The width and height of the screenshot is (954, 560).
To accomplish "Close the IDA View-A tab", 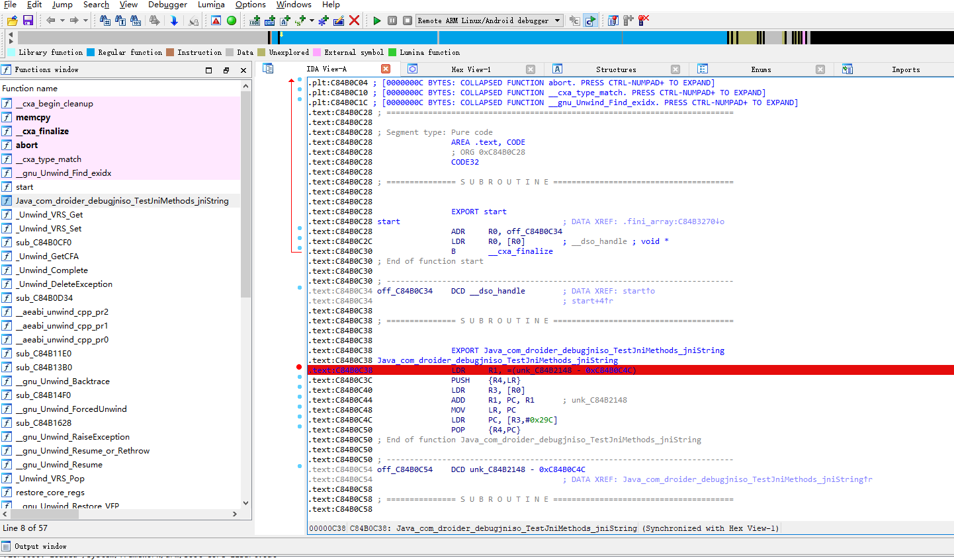I will click(386, 69).
